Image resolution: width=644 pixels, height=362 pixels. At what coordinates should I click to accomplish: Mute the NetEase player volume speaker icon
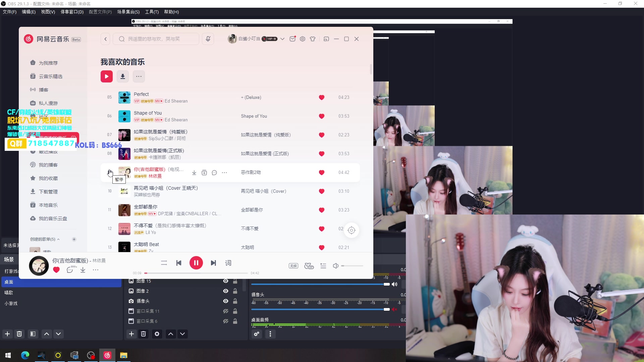335,266
